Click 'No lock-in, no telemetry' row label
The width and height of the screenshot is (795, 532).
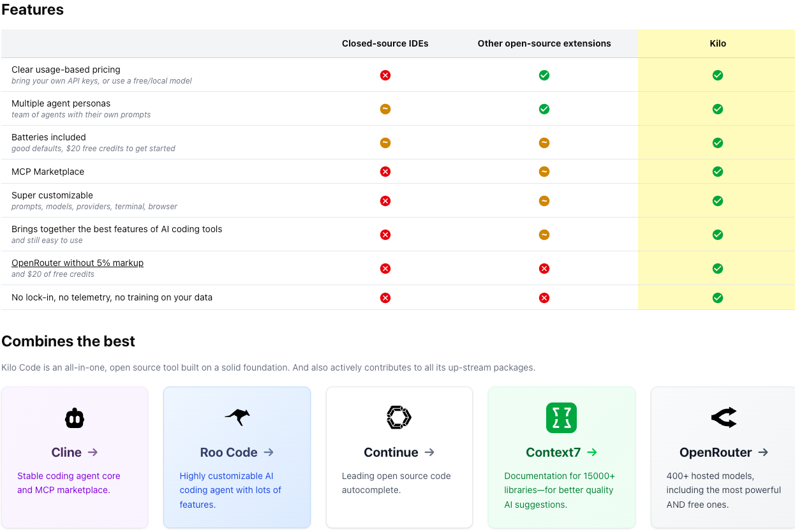pos(112,297)
